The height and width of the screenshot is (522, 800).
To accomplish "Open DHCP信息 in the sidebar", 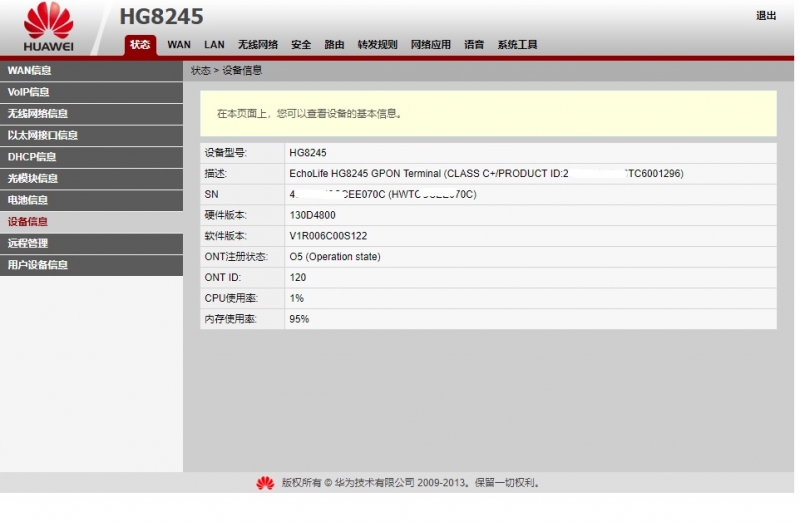I will [91, 157].
